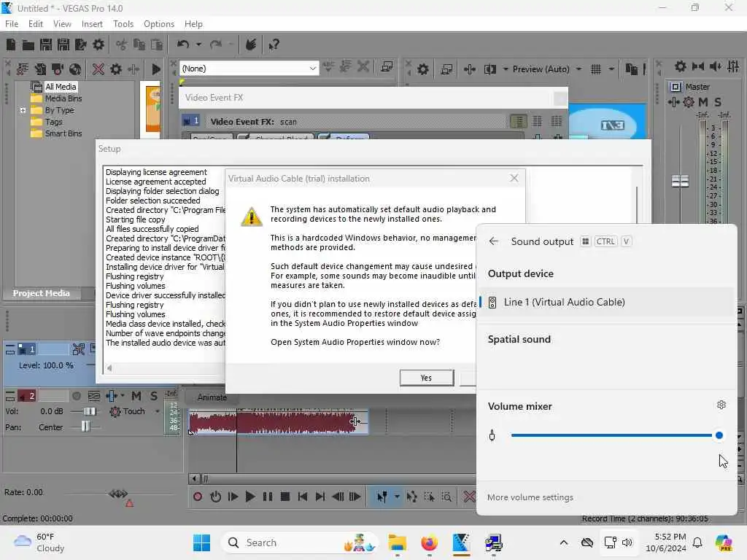Click the interactive tutorials hand icon
The height and width of the screenshot is (560, 747).
251,44
